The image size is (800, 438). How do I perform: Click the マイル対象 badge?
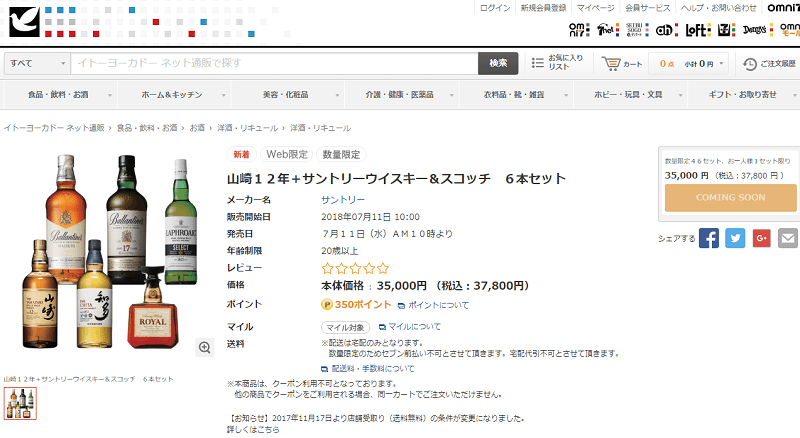click(x=345, y=327)
